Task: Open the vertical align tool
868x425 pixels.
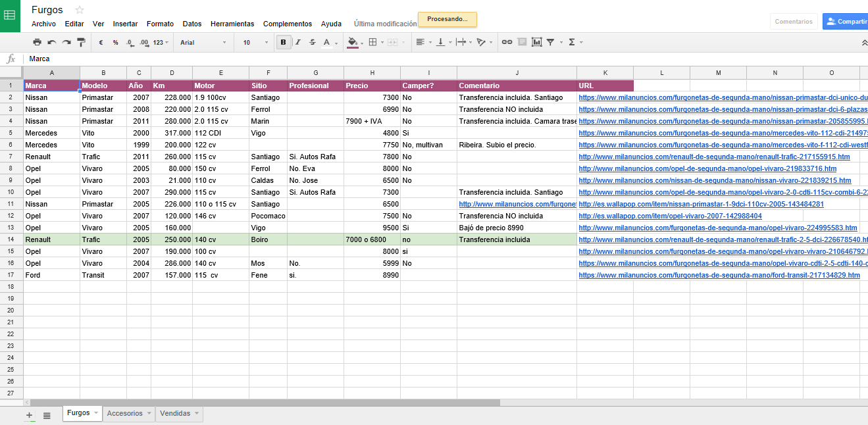Action: (440, 42)
